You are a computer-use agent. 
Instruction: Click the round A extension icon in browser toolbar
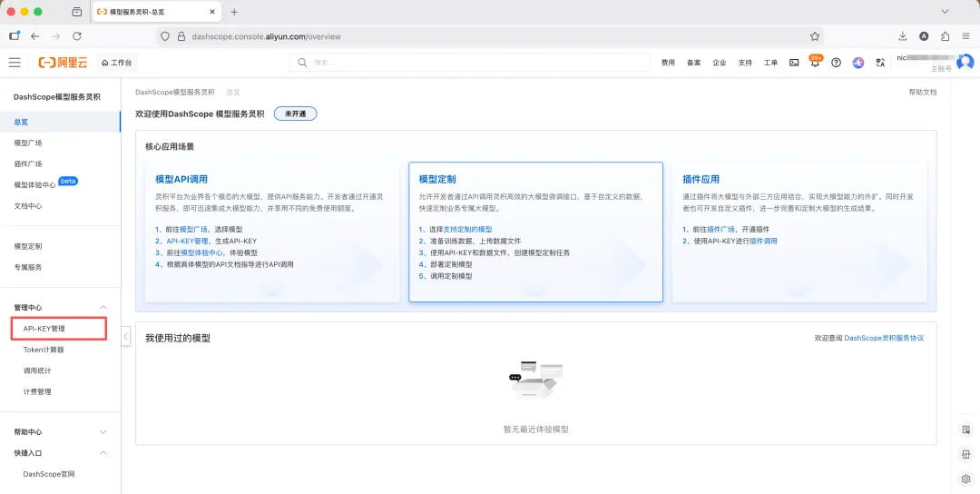point(924,36)
